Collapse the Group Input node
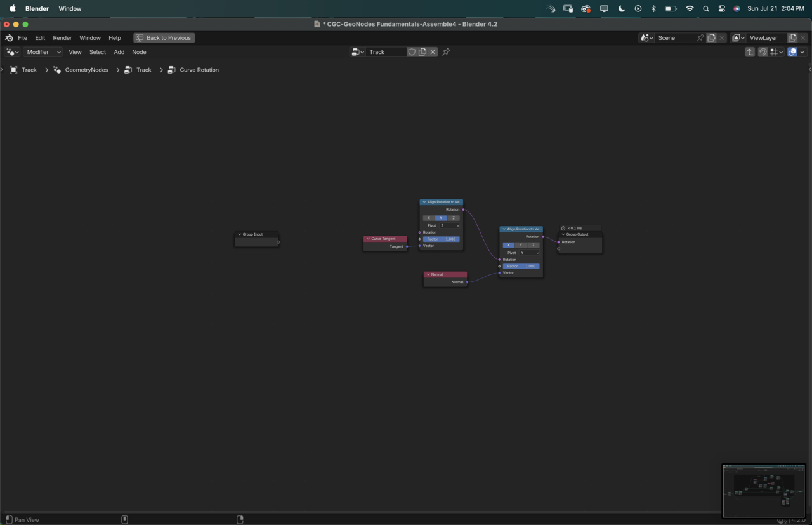Image resolution: width=812 pixels, height=525 pixels. pyautogui.click(x=240, y=234)
